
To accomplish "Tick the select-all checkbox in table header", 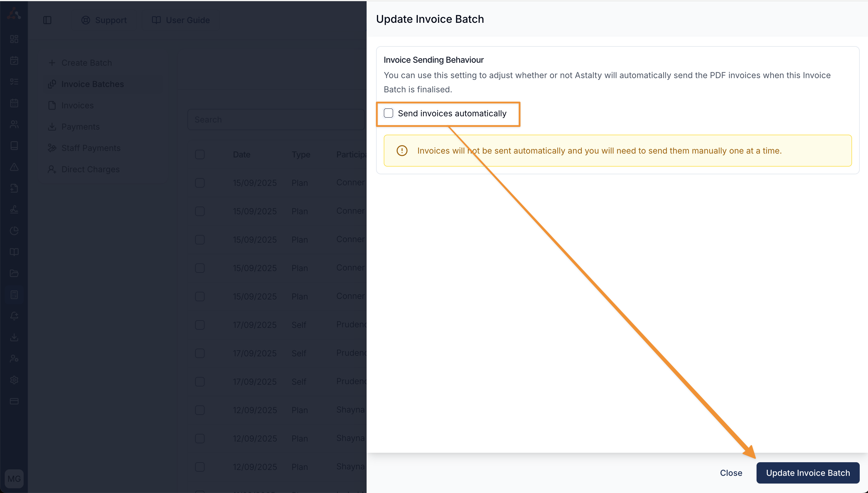I will pyautogui.click(x=200, y=154).
